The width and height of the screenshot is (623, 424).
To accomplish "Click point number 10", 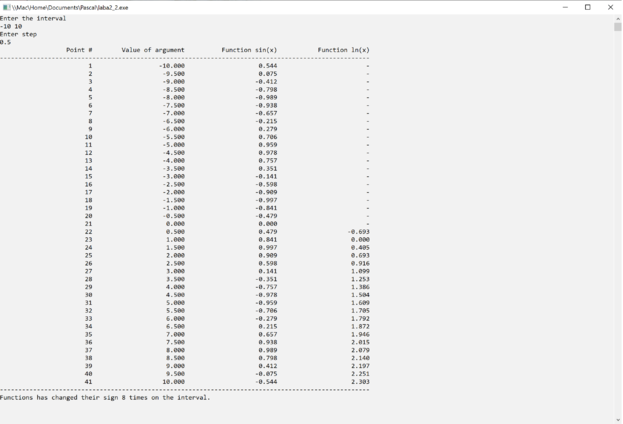I will click(89, 137).
